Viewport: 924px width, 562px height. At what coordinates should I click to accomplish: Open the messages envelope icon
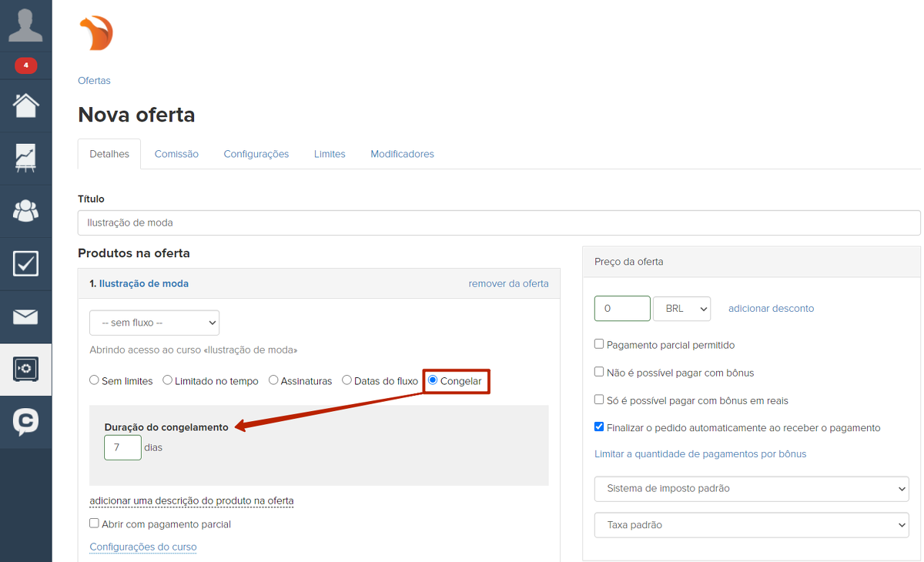click(x=25, y=317)
